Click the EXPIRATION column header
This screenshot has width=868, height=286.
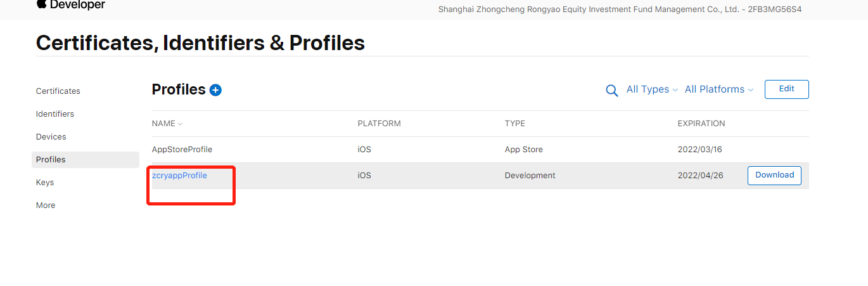(701, 124)
